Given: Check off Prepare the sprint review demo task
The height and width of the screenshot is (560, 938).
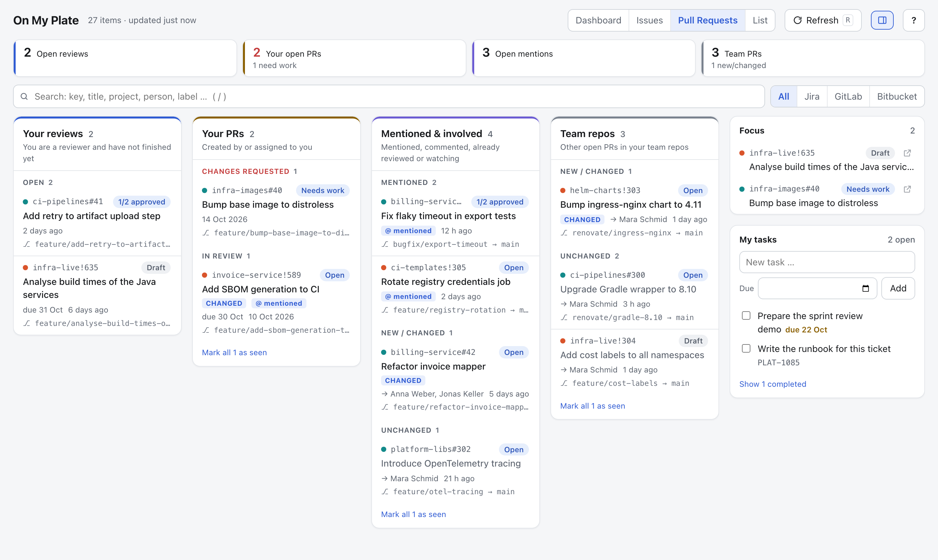Looking at the screenshot, I should (746, 315).
